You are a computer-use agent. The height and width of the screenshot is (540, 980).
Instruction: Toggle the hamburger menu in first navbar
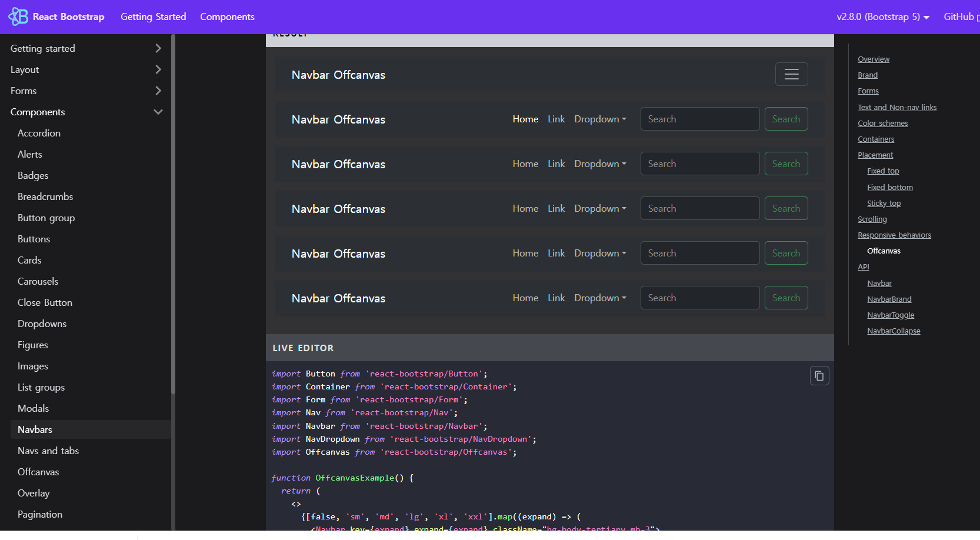pyautogui.click(x=791, y=74)
